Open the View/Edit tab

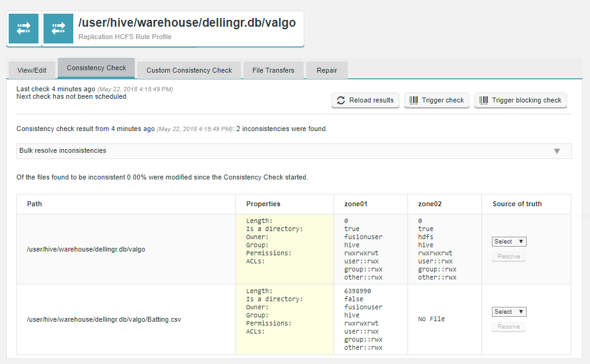coord(32,70)
